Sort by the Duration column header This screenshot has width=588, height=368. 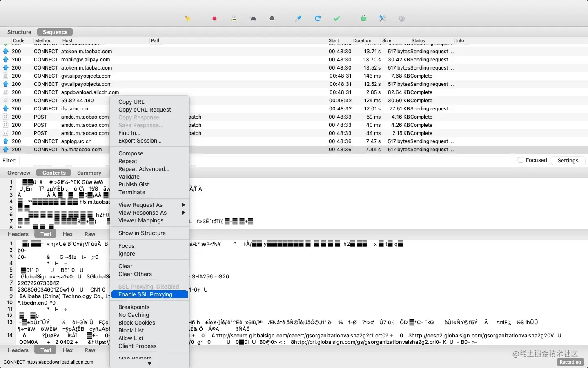click(x=362, y=40)
